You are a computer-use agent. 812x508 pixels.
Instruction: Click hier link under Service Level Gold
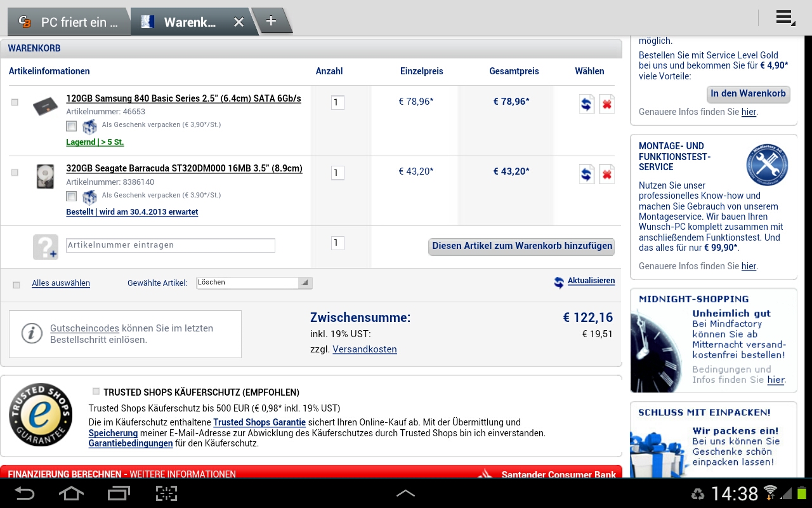749,112
